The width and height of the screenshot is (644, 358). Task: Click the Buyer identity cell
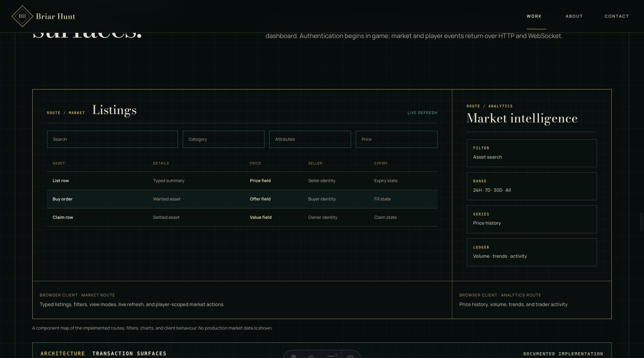click(x=322, y=199)
